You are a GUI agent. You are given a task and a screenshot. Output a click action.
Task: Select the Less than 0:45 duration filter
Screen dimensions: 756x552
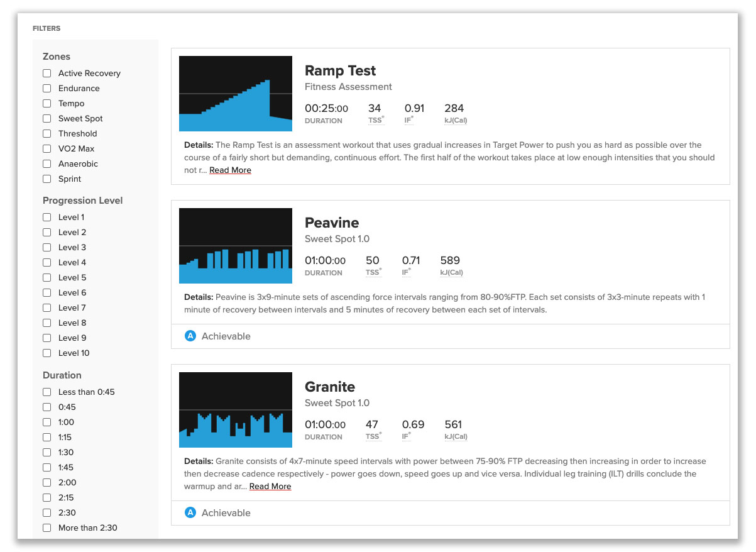(x=47, y=392)
